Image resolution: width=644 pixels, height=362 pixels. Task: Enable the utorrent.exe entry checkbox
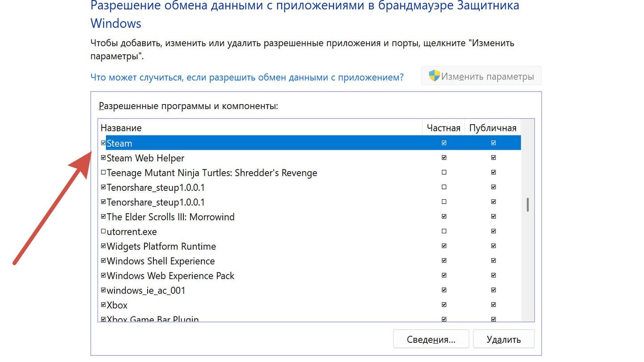[103, 232]
